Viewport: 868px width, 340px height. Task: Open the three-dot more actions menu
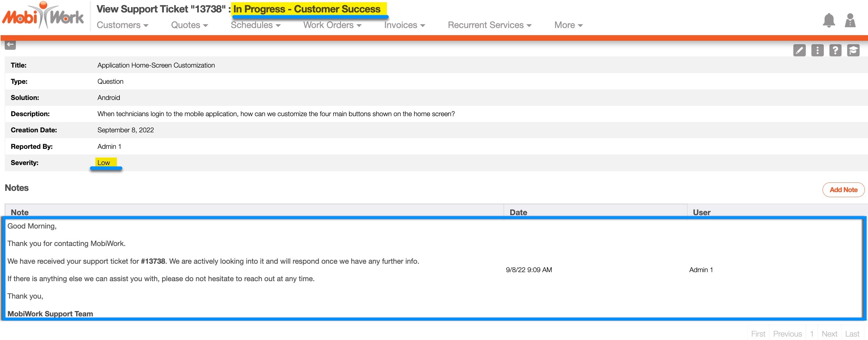coord(817,50)
